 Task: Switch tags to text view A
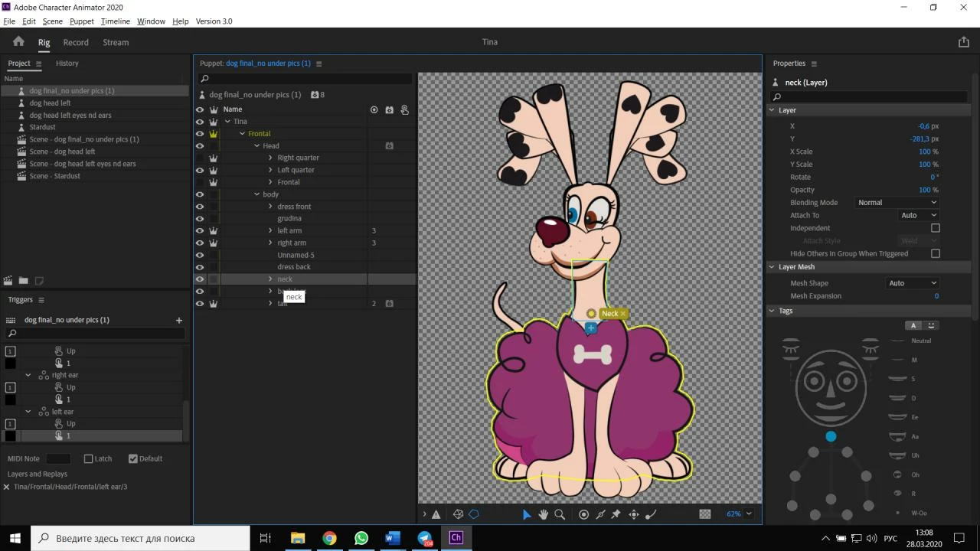pyautogui.click(x=913, y=325)
